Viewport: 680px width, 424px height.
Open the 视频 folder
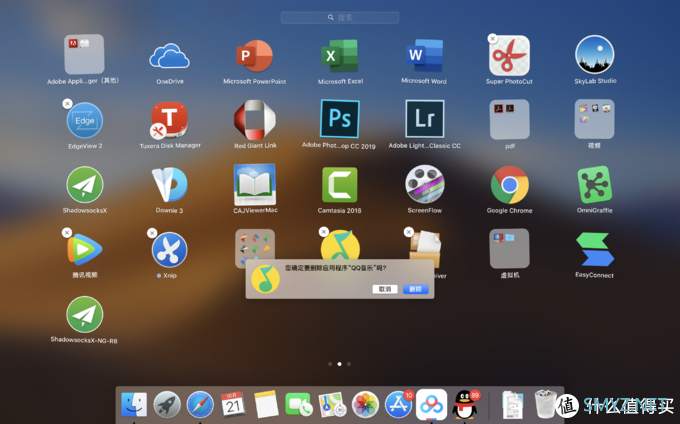595,119
